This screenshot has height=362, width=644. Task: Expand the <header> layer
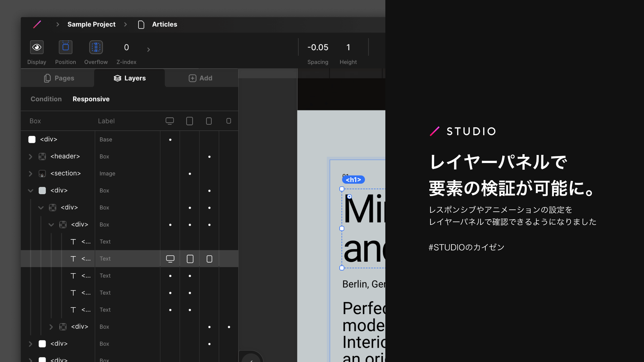31,157
